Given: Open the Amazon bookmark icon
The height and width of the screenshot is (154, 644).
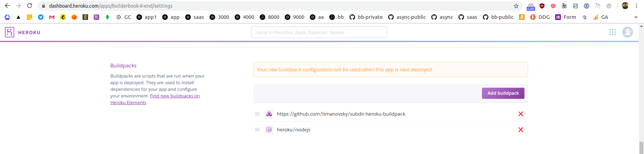Looking at the screenshot, I should pyautogui.click(x=522, y=17).
